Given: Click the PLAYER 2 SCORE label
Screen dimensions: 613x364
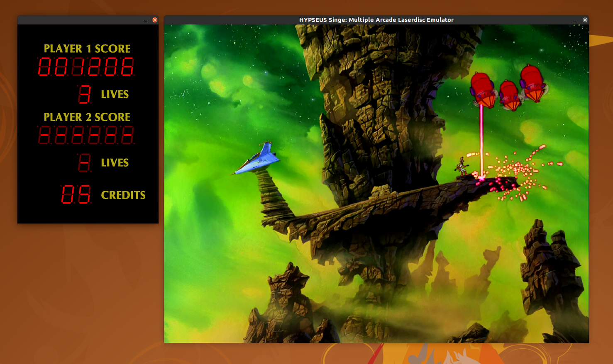Looking at the screenshot, I should pyautogui.click(x=87, y=117).
